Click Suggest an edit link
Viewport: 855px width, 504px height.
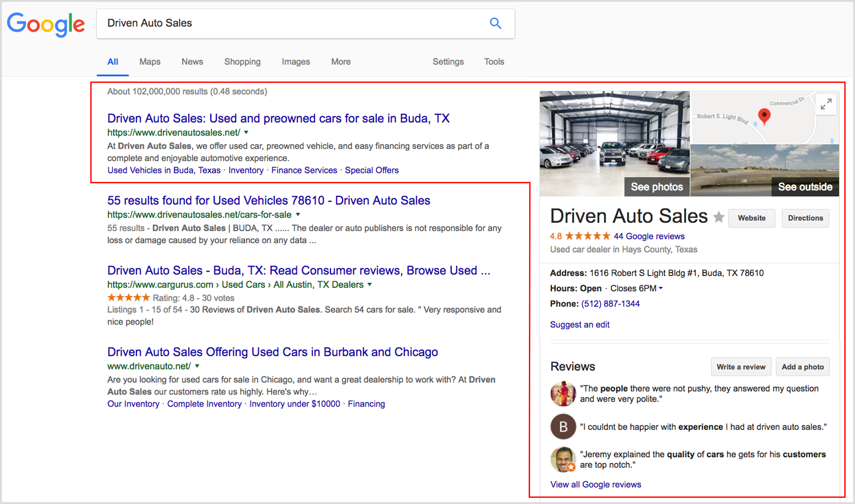[580, 325]
